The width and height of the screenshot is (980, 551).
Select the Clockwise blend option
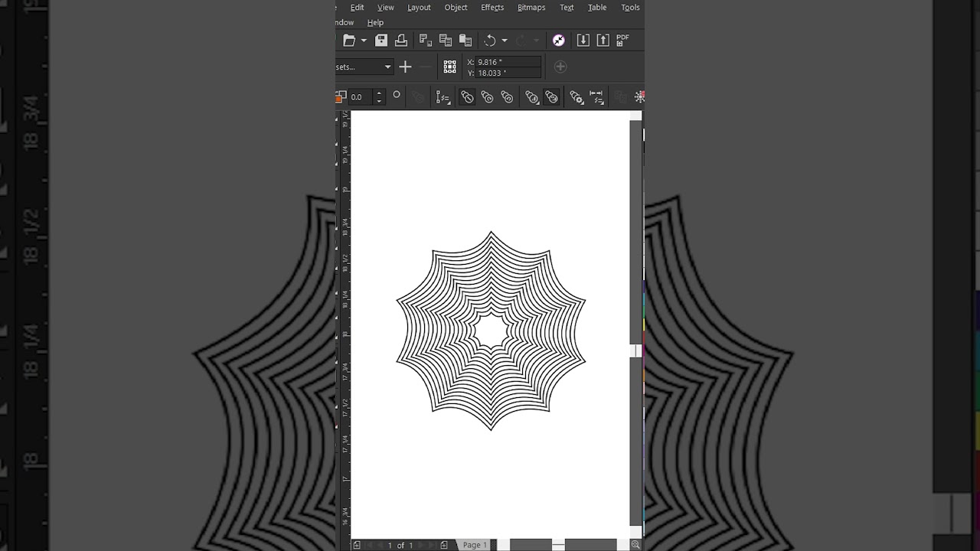pyautogui.click(x=487, y=97)
